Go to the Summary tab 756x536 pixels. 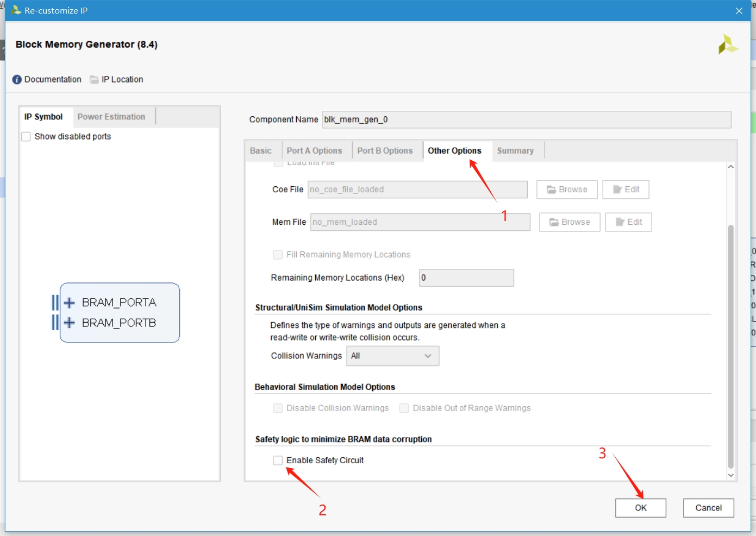pos(515,151)
